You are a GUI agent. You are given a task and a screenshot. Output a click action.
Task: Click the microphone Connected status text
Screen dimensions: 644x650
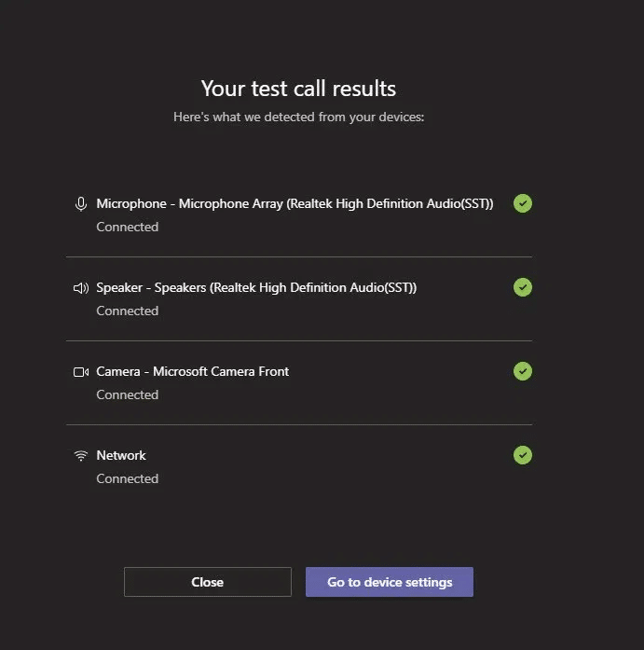click(128, 227)
